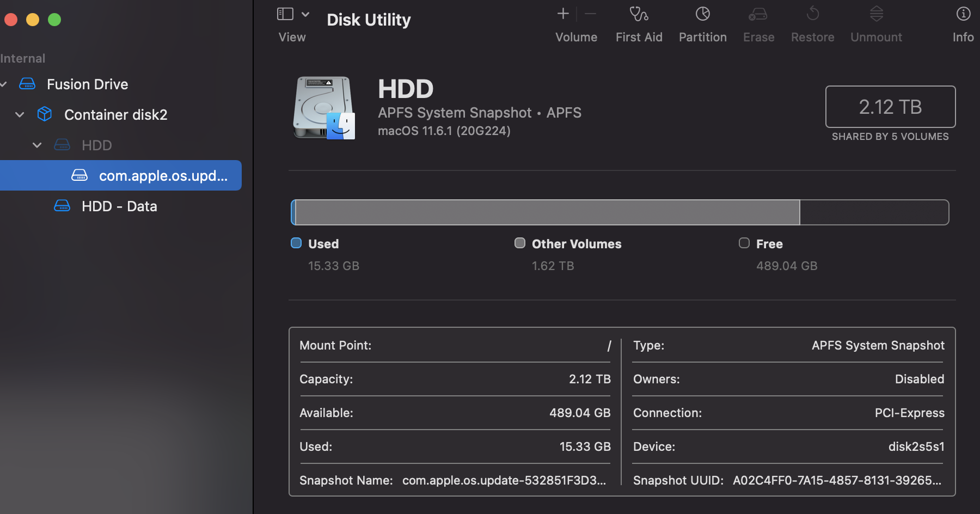Toggle sidebar with View icon
This screenshot has width=980, height=514.
[x=285, y=14]
